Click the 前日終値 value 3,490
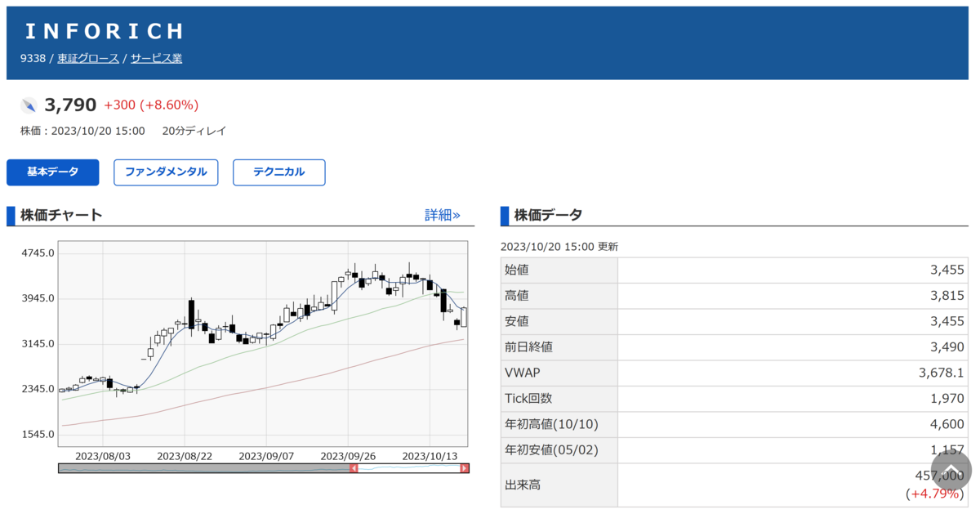The image size is (980, 514). (x=947, y=347)
